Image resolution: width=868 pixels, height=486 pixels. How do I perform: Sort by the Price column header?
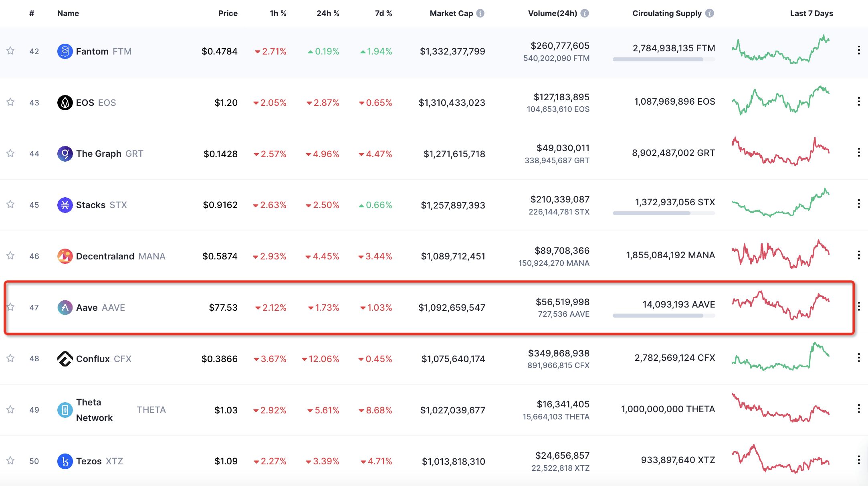click(228, 13)
